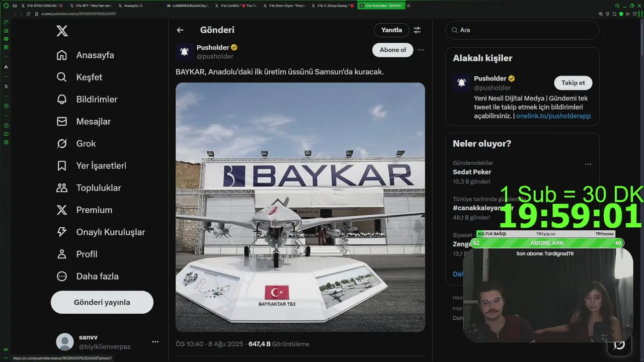Click the pin icon in the address bar
Screen dimensions: 644x362
608,14
